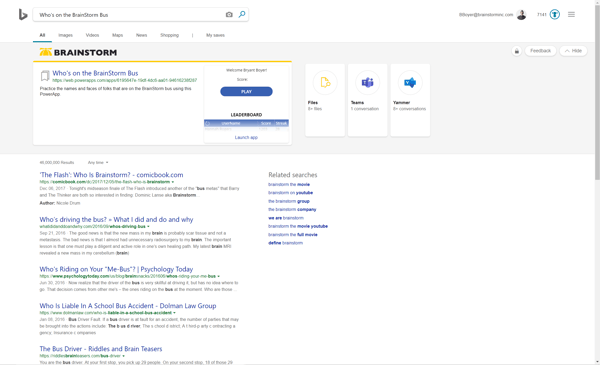
Task: Expand the dolmanlaw URL dropdown arrow
Action: (x=174, y=313)
